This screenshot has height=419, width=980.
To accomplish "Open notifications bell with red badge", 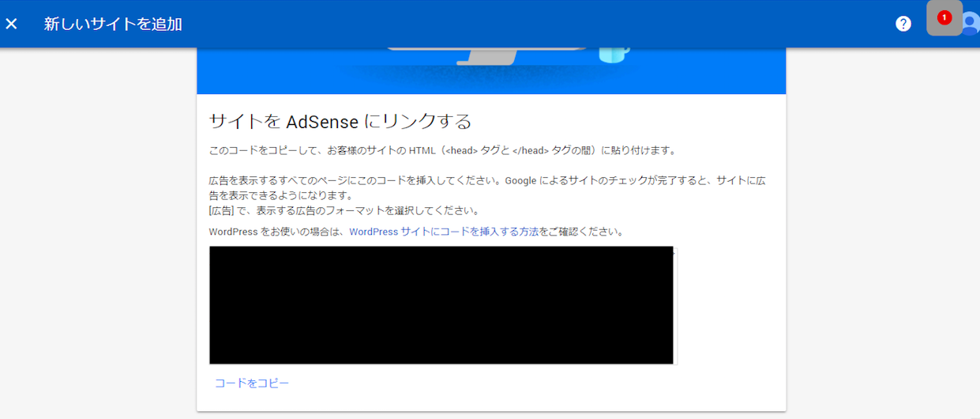I will (944, 18).
